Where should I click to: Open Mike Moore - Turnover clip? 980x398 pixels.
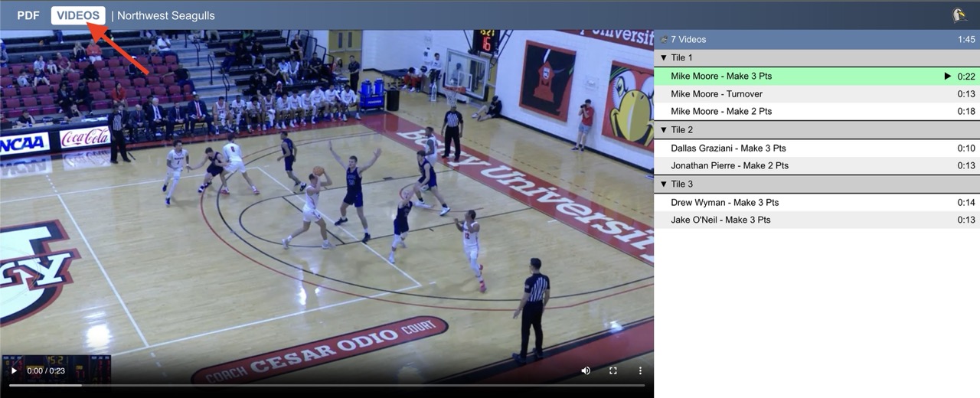pos(817,94)
